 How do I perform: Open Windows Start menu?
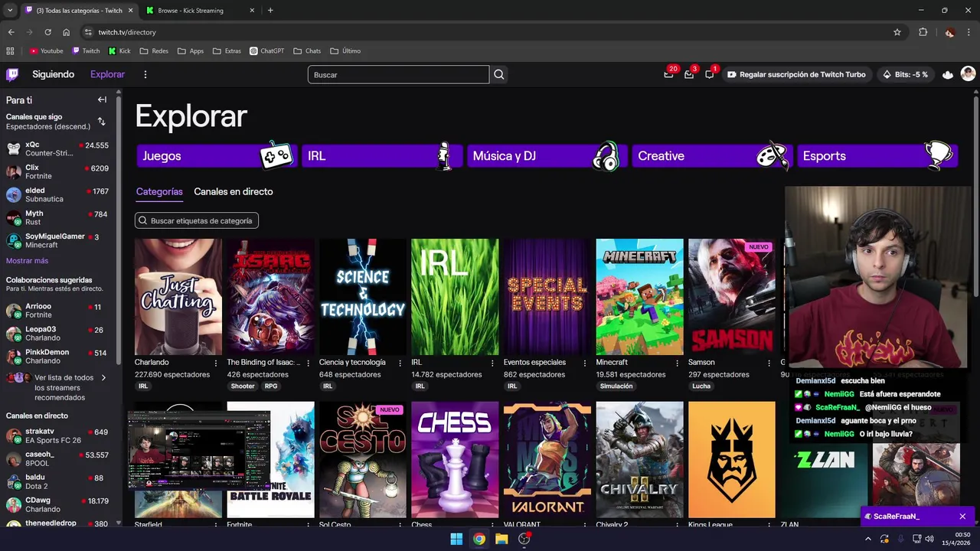coord(456,539)
